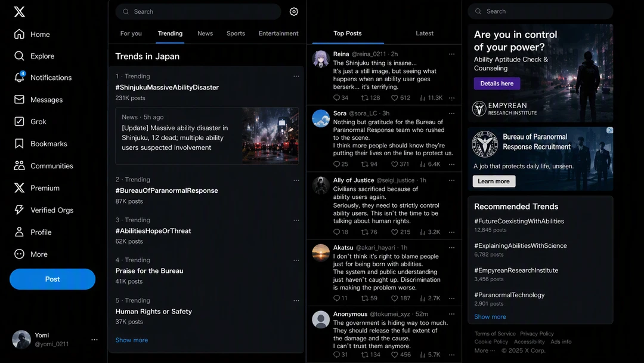Open the Profile icon in sidebar
644x363 pixels.
pos(19,232)
